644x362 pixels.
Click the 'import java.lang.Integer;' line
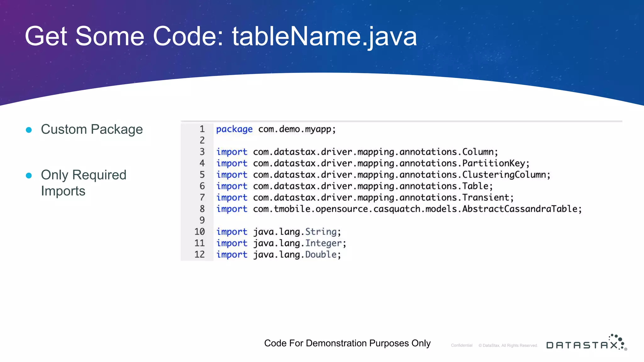pos(281,243)
